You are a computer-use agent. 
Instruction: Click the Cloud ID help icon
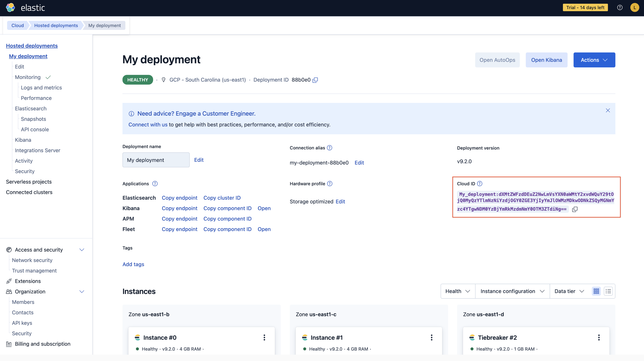click(480, 184)
